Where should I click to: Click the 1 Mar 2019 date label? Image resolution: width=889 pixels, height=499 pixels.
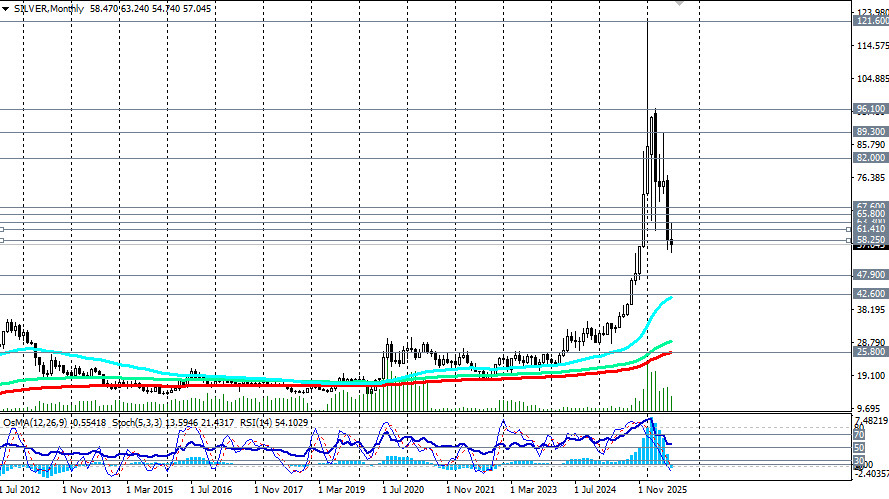(342, 489)
